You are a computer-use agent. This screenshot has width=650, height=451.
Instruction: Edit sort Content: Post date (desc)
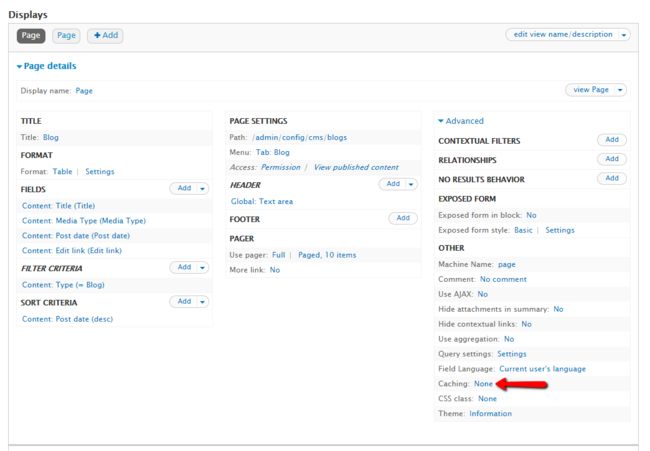pos(67,319)
